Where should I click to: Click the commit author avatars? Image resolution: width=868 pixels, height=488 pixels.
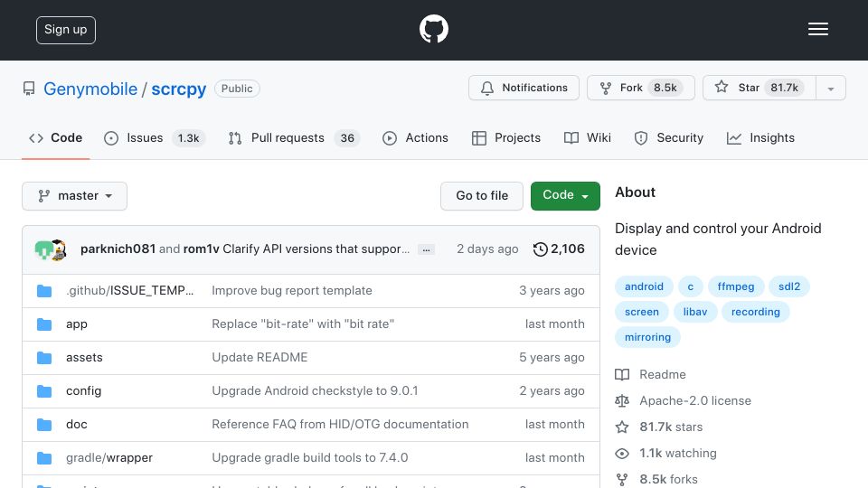(51, 249)
